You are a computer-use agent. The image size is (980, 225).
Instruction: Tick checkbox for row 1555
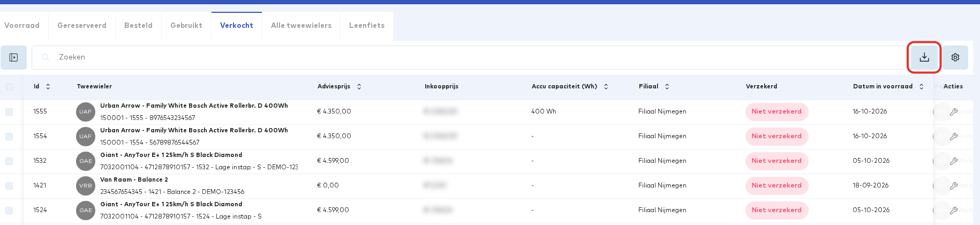[x=9, y=112]
